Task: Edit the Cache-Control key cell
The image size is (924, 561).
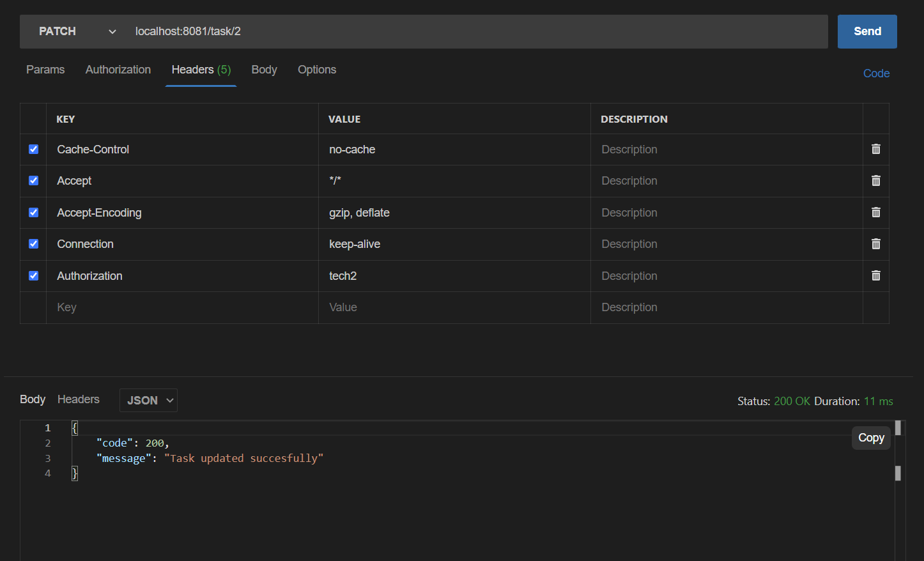Action: [182, 150]
